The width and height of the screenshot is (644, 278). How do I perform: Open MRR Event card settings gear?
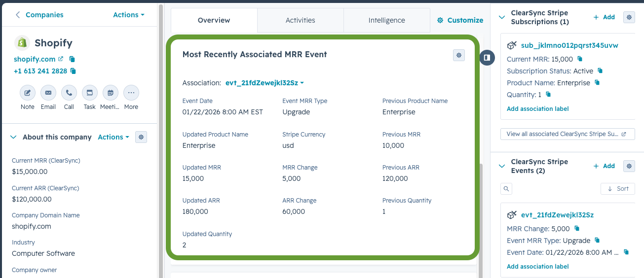459,55
